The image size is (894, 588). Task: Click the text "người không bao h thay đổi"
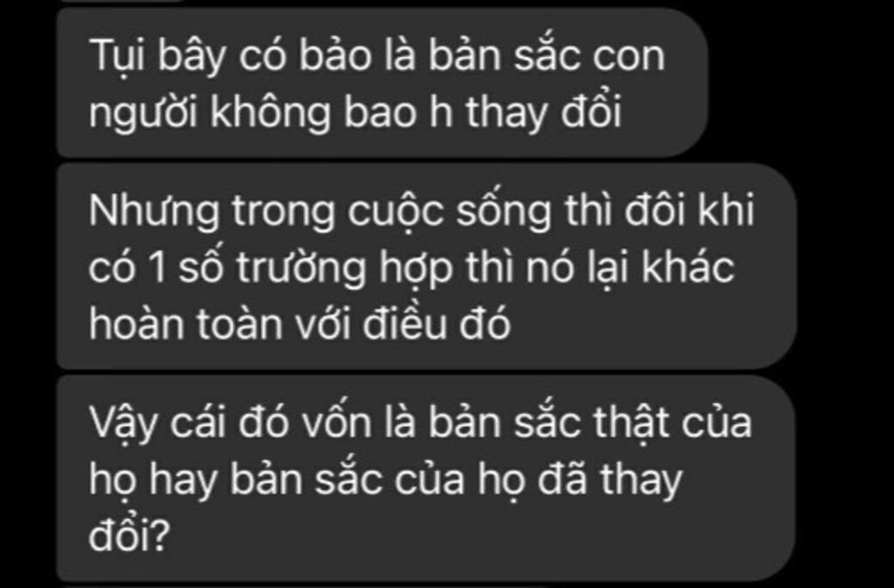click(354, 113)
